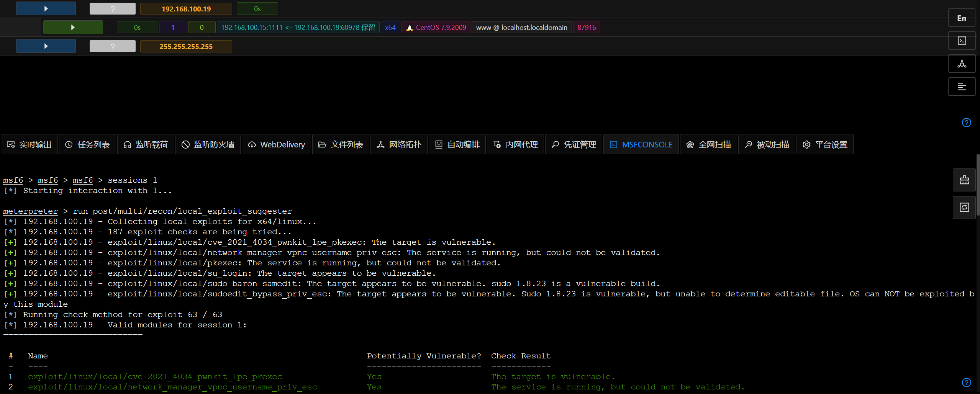Click the session ID tag 1
The image size is (980, 394).
tap(173, 27)
